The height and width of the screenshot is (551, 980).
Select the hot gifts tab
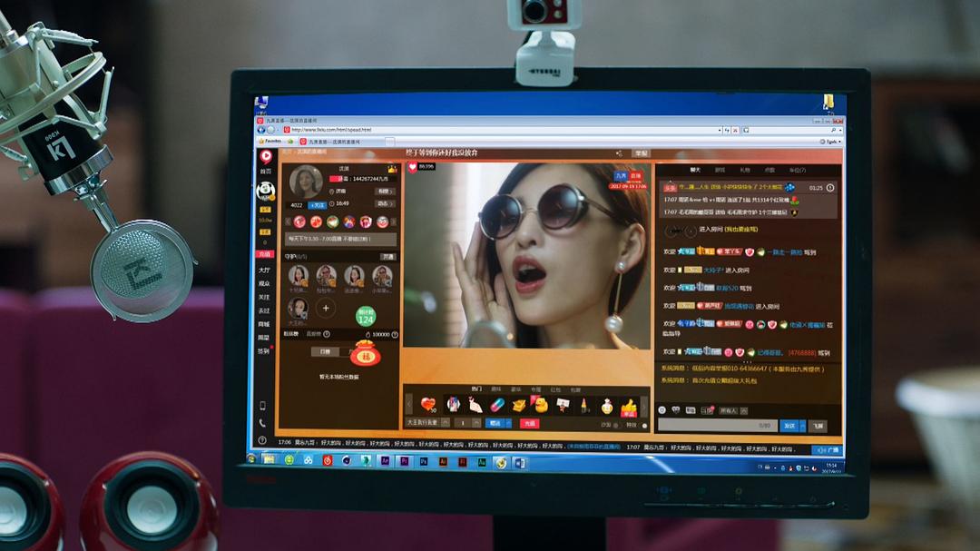pos(476,389)
